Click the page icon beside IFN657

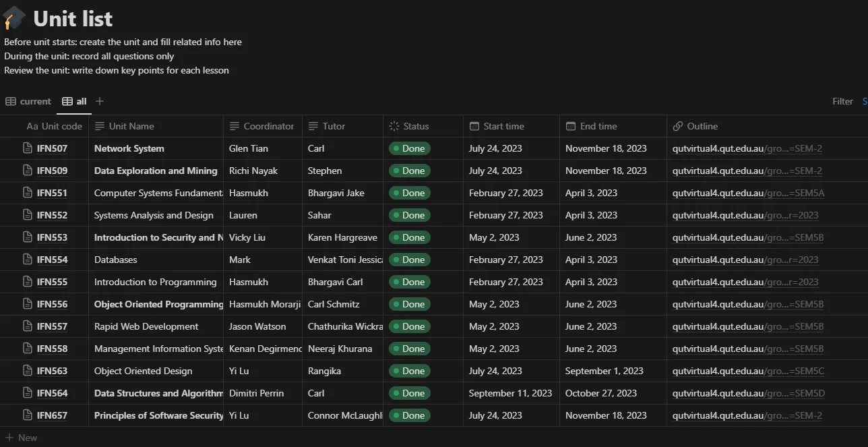pyautogui.click(x=28, y=415)
